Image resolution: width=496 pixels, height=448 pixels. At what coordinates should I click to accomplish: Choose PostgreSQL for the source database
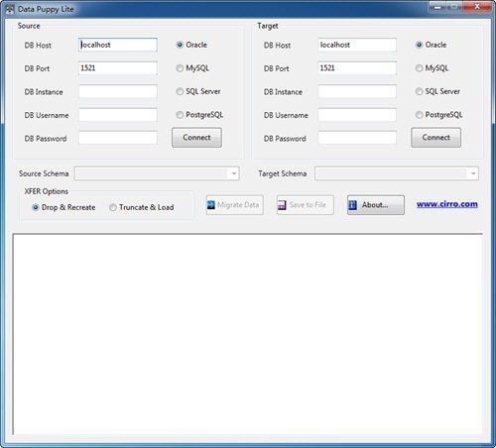coord(180,115)
